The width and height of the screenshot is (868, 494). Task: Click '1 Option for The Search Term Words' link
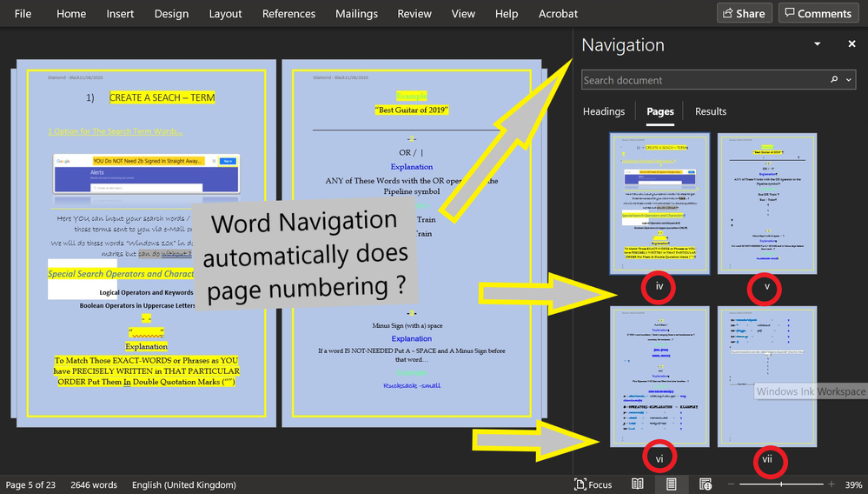pyautogui.click(x=116, y=131)
